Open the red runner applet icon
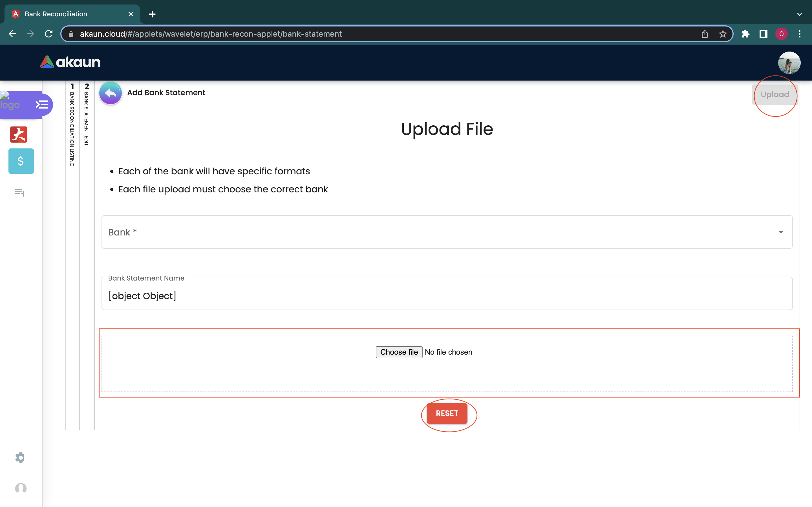This screenshot has height=507, width=812. click(x=19, y=134)
